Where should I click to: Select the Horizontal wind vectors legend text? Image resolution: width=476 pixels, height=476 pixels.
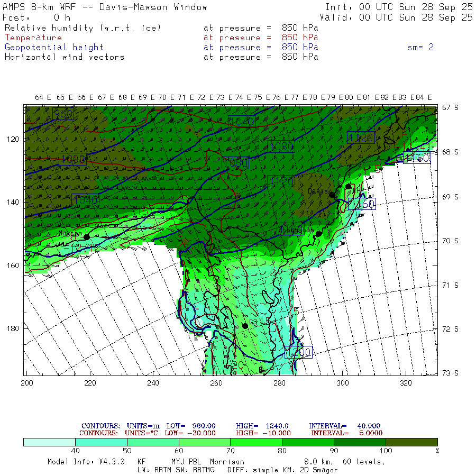click(x=65, y=57)
